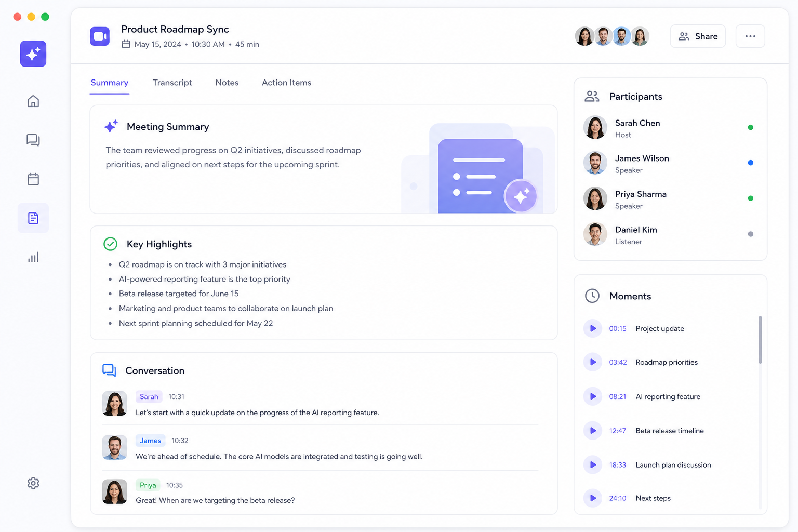Image resolution: width=798 pixels, height=532 pixels.
Task: Play the 00:15 Project update moment
Action: pos(592,328)
